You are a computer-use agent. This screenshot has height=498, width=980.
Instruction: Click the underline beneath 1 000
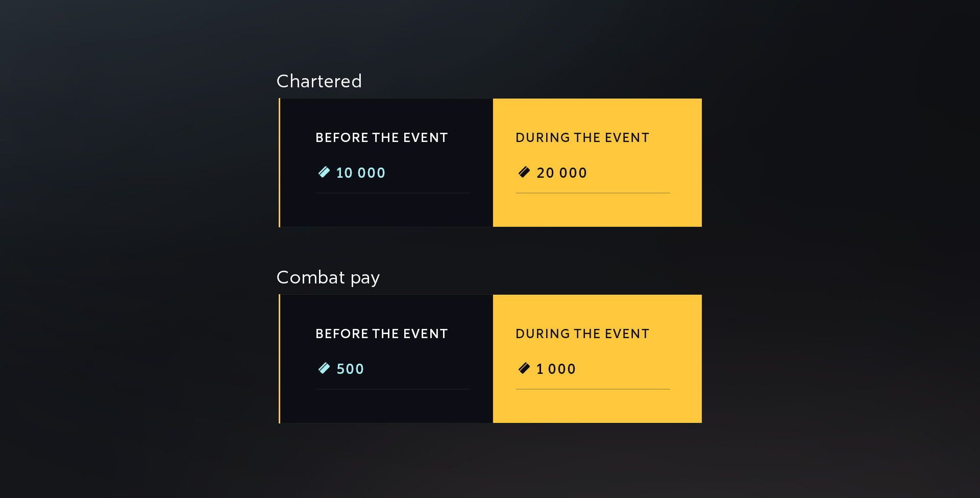[x=593, y=389]
